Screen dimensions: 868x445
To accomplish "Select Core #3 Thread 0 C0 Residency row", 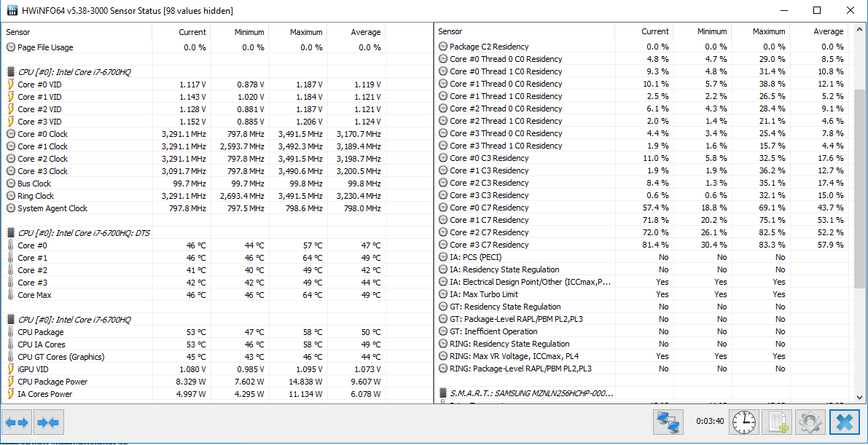I will (642, 133).
